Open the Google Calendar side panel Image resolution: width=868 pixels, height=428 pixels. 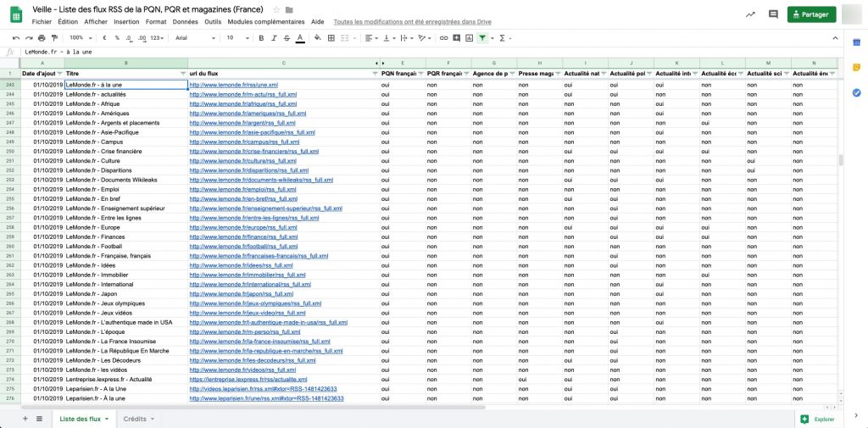[x=856, y=42]
